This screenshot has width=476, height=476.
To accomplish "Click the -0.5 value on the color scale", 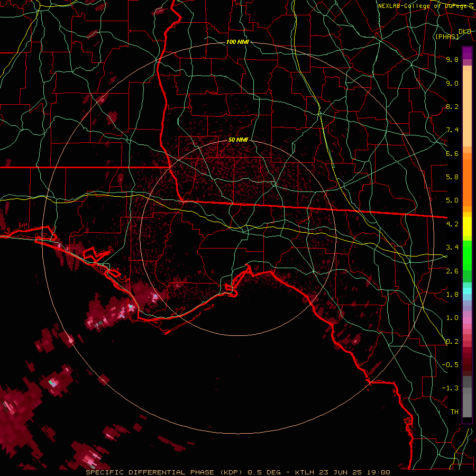I will 450,365.
